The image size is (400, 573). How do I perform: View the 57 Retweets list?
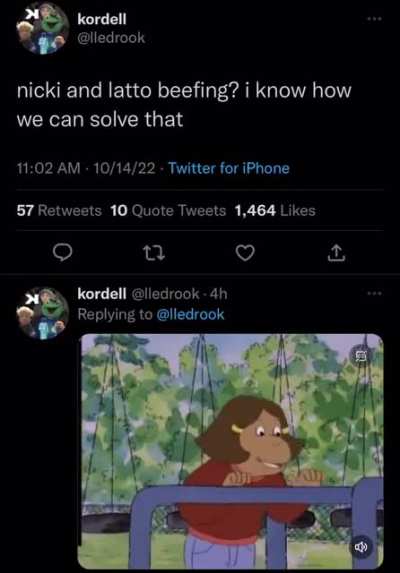[x=59, y=210]
